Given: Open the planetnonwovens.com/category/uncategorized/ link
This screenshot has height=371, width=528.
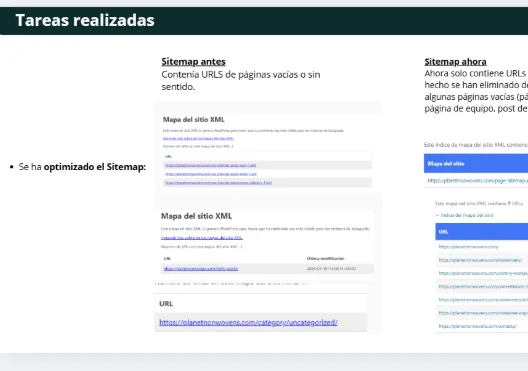Looking at the screenshot, I should 248,323.
